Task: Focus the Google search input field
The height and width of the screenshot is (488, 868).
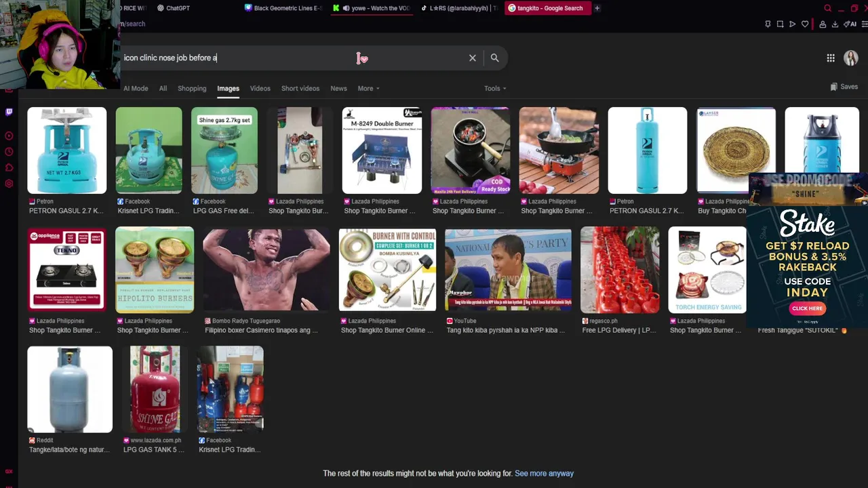Action: point(292,58)
